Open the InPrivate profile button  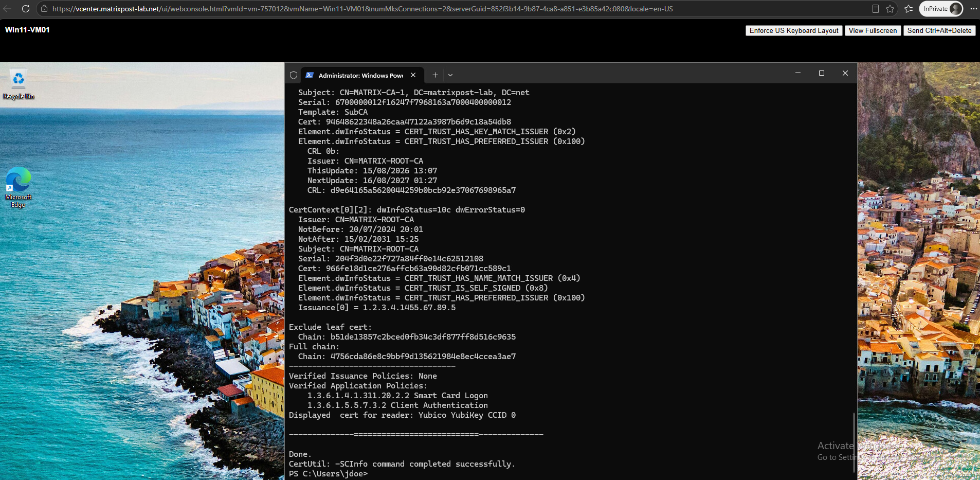[941, 9]
